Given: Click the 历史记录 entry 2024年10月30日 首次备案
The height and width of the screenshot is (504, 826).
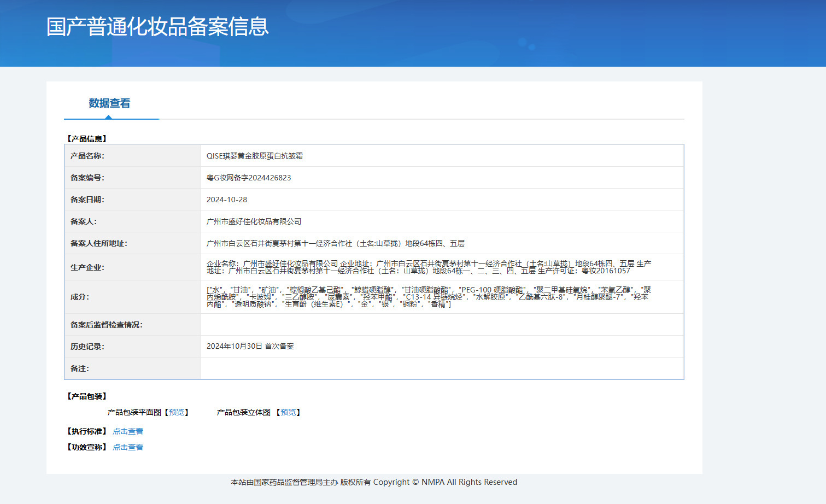Looking at the screenshot, I should click(x=250, y=346).
